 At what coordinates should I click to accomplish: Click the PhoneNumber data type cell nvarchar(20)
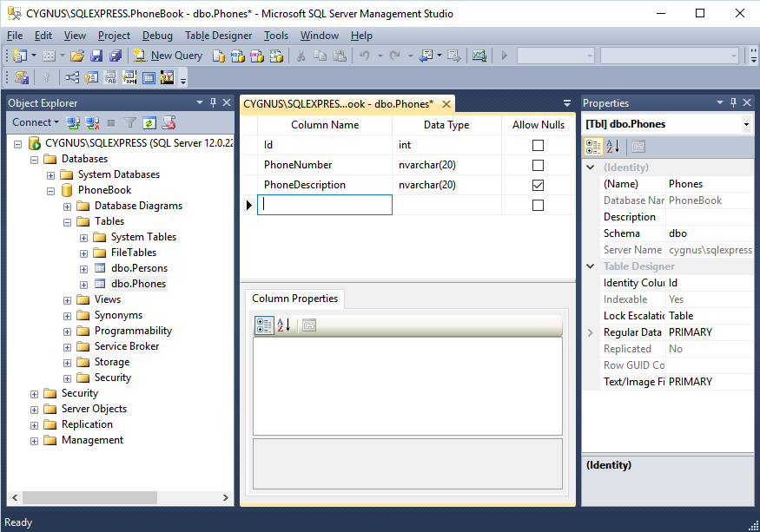tap(446, 165)
